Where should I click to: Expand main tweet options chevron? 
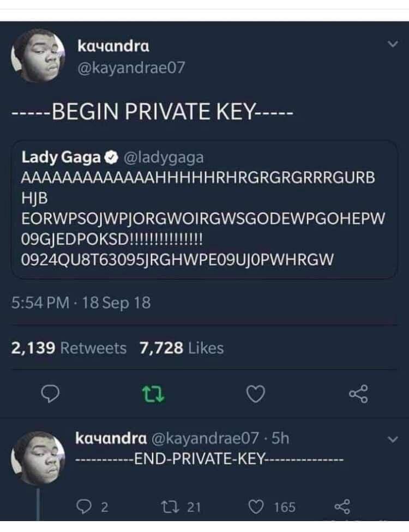click(x=393, y=44)
